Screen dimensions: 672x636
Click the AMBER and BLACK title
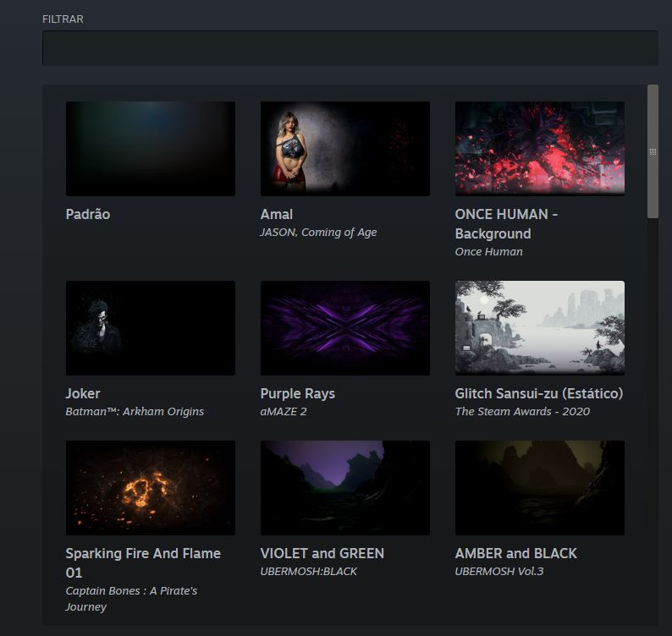(515, 553)
